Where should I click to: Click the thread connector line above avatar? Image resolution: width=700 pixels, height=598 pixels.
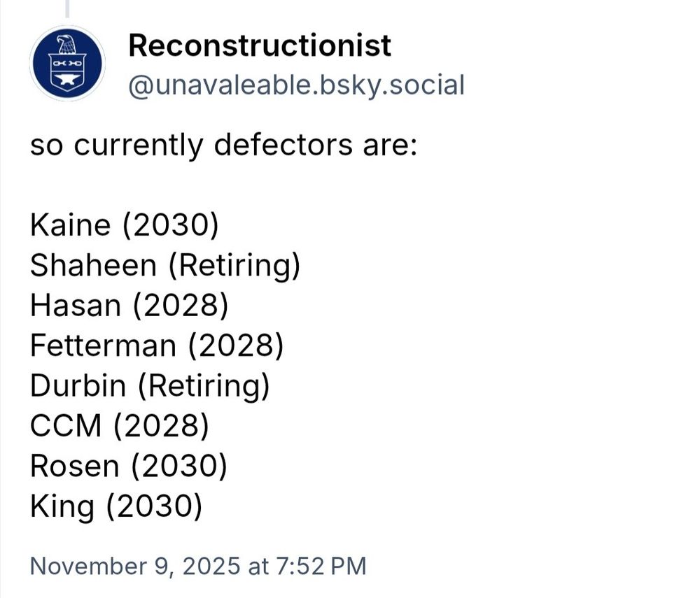point(68,8)
